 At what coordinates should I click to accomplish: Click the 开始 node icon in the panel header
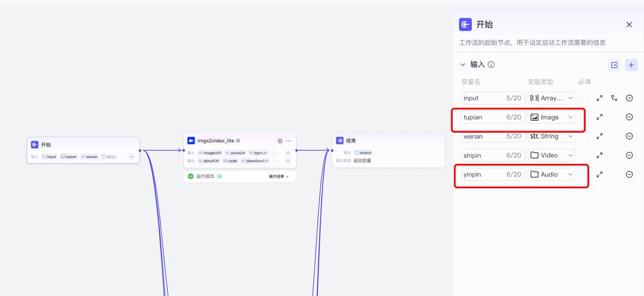click(x=464, y=24)
